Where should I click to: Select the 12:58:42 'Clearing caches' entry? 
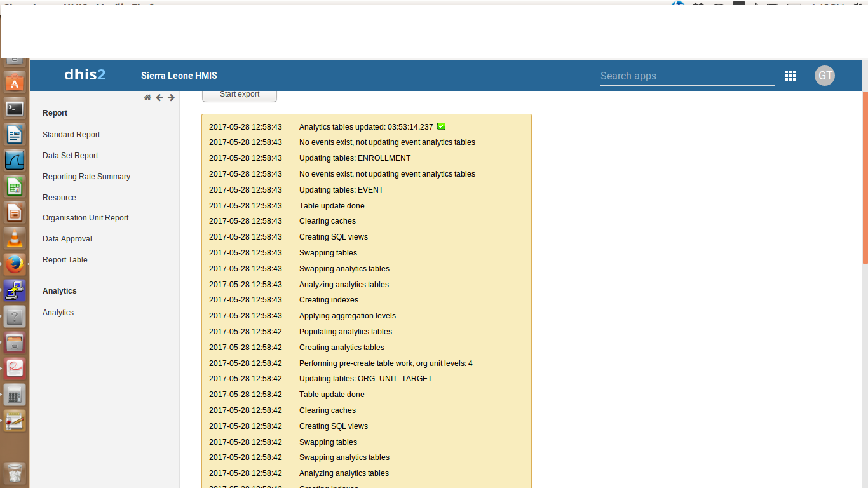pyautogui.click(x=328, y=410)
